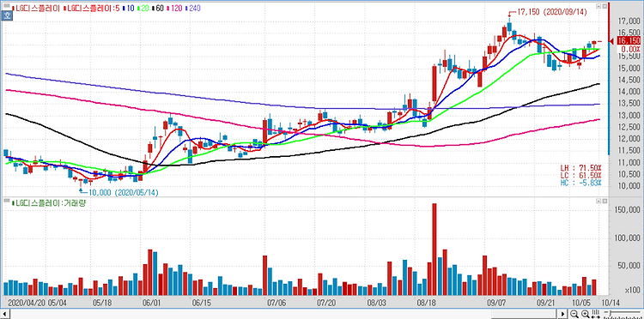Click the 2020/04/20 date axis label
Screen dimensions: 644x319
pos(27,303)
